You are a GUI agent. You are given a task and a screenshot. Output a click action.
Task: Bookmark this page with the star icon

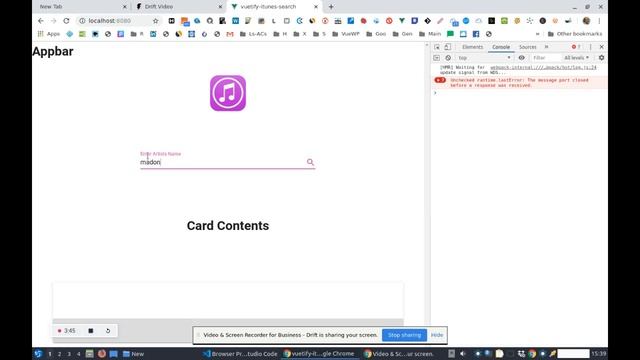(156, 21)
